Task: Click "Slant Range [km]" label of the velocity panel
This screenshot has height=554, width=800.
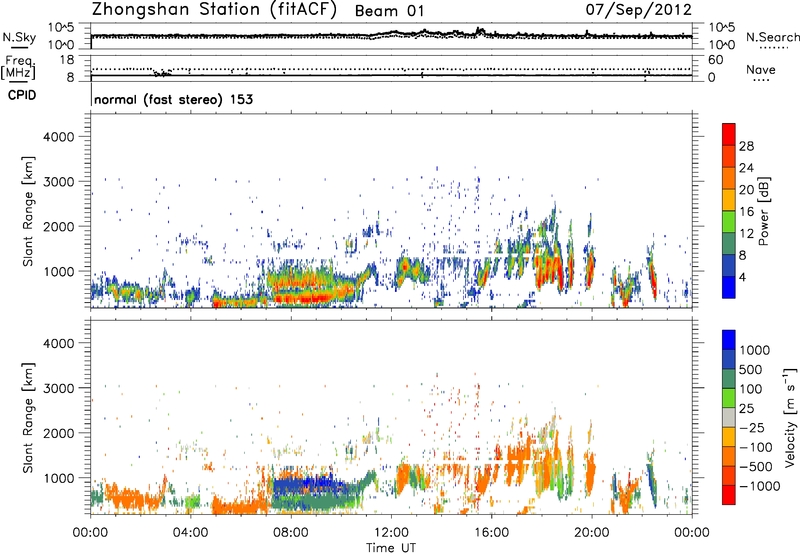Action: tap(28, 418)
